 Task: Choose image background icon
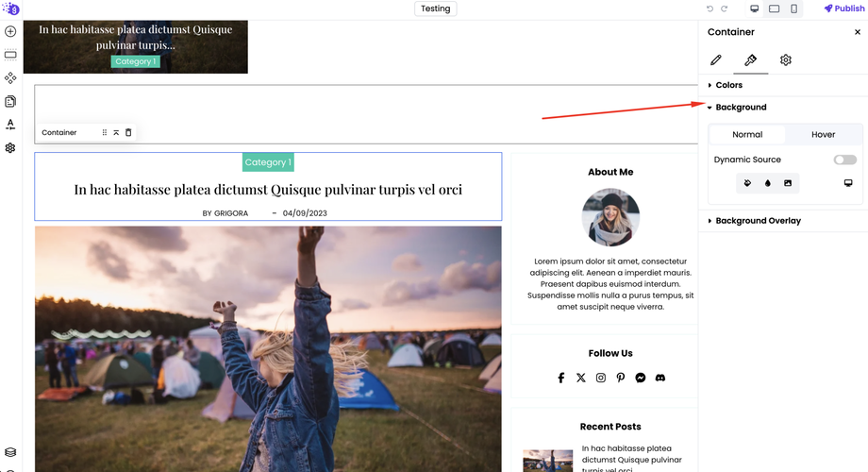[x=788, y=183]
